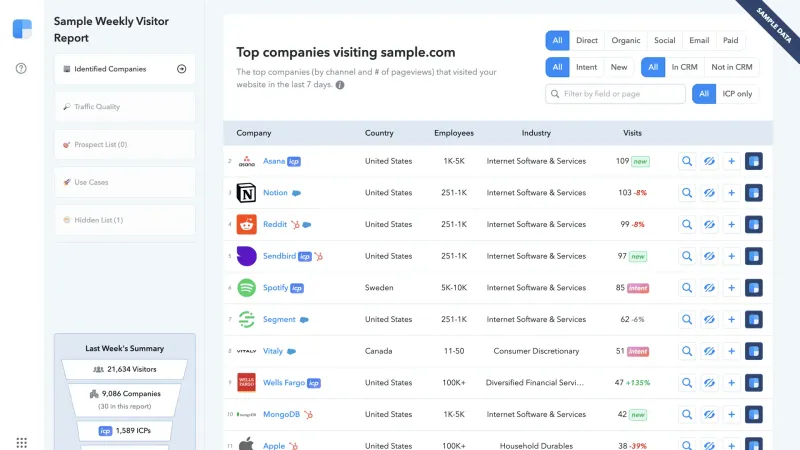Open Prospect List (0)

tap(124, 144)
